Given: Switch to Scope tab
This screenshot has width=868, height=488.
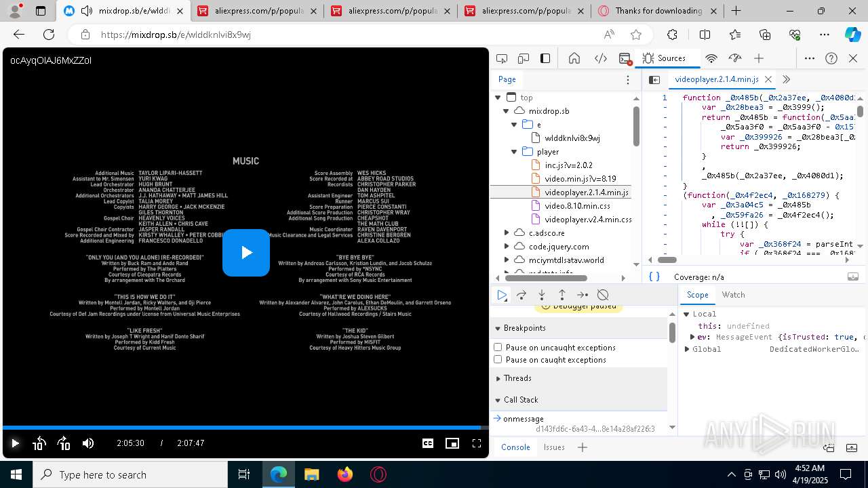Looking at the screenshot, I should tap(697, 295).
